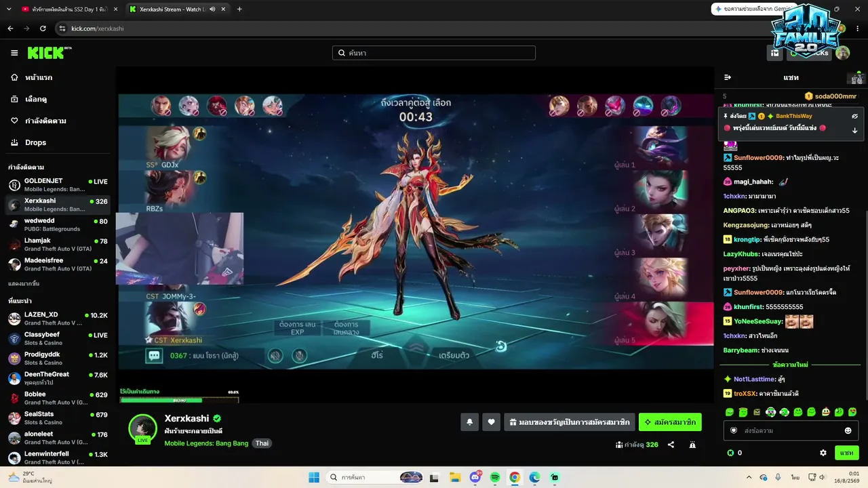The width and height of the screenshot is (868, 488).
Task: Hide the pinned message by BankThisWay
Action: (854, 116)
